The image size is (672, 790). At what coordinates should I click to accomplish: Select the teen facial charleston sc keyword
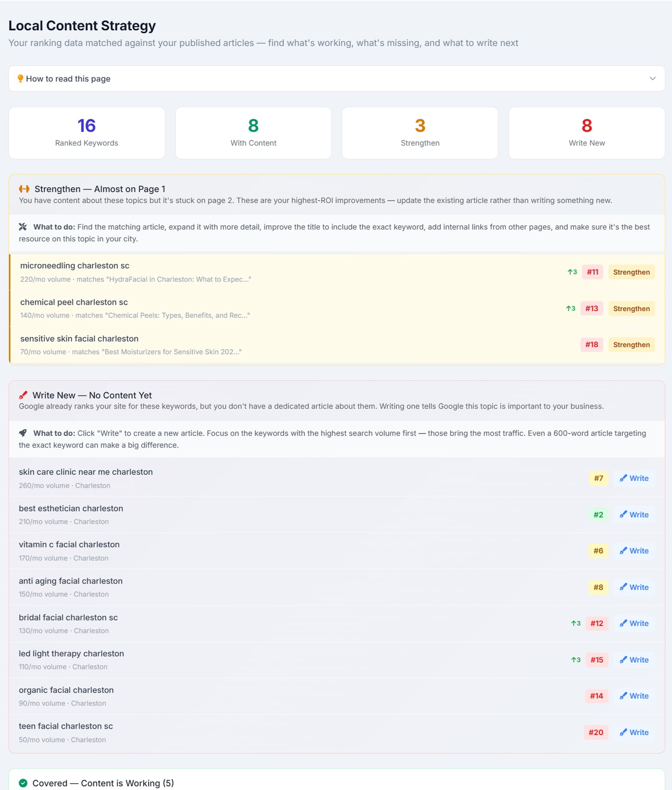(66, 726)
